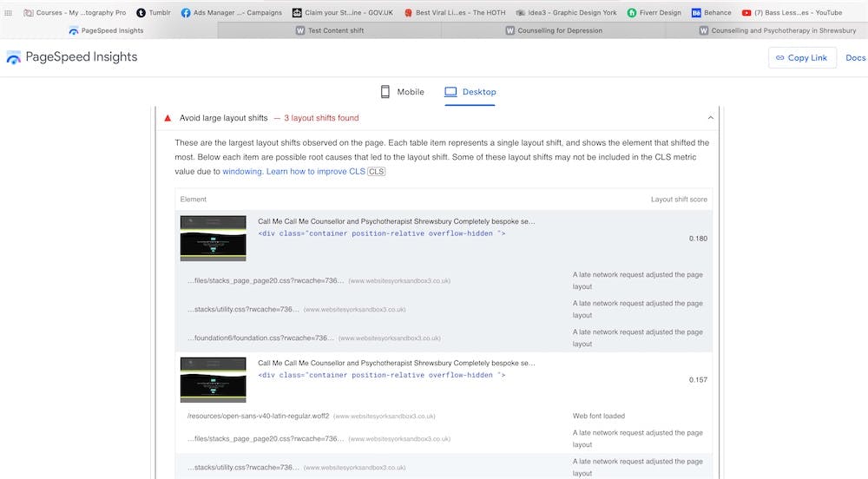Select the Desktop tab
The width and height of the screenshot is (868, 479).
coord(470,92)
